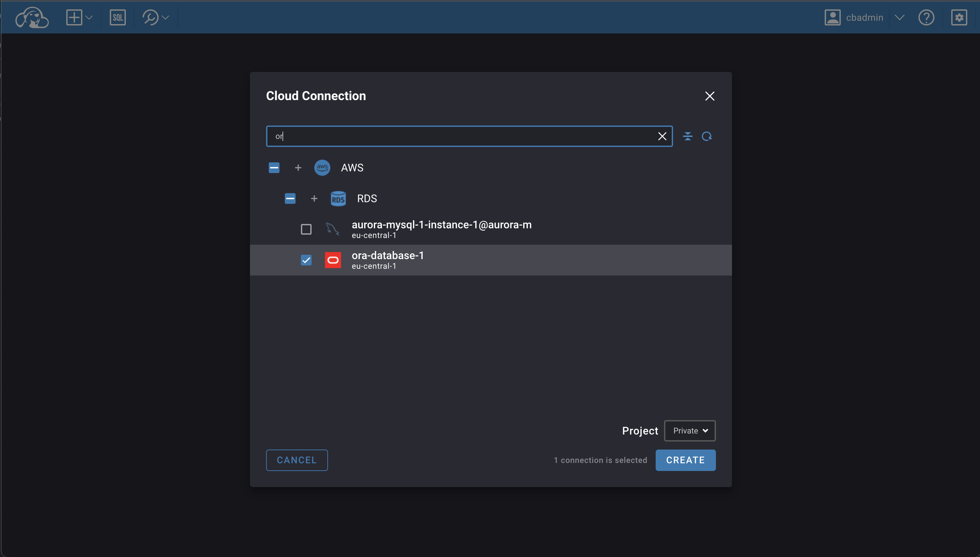Screen dimensions: 980x557
Task: Check the aurora-mysql-1-instance-1 checkbox
Action: (306, 229)
